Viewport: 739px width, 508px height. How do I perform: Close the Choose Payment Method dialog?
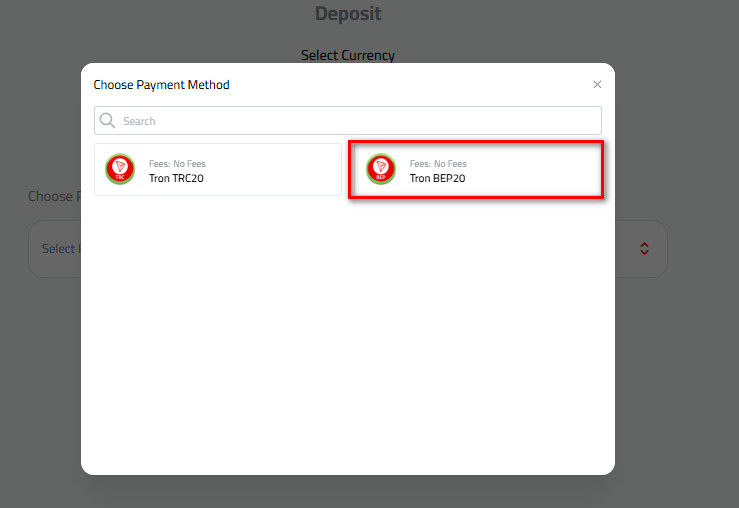[x=597, y=84]
